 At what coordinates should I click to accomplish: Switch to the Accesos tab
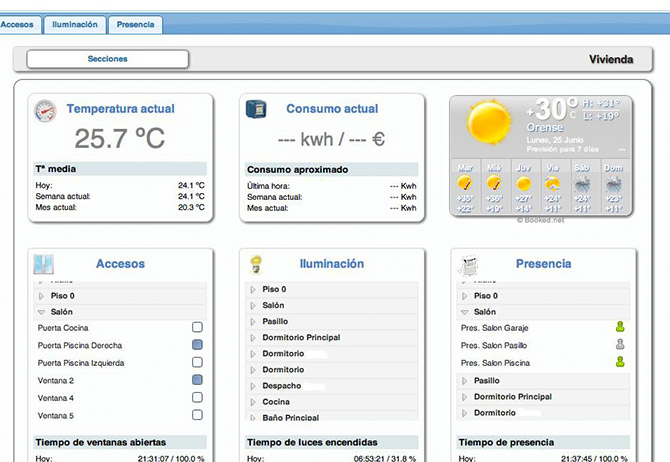click(x=20, y=25)
